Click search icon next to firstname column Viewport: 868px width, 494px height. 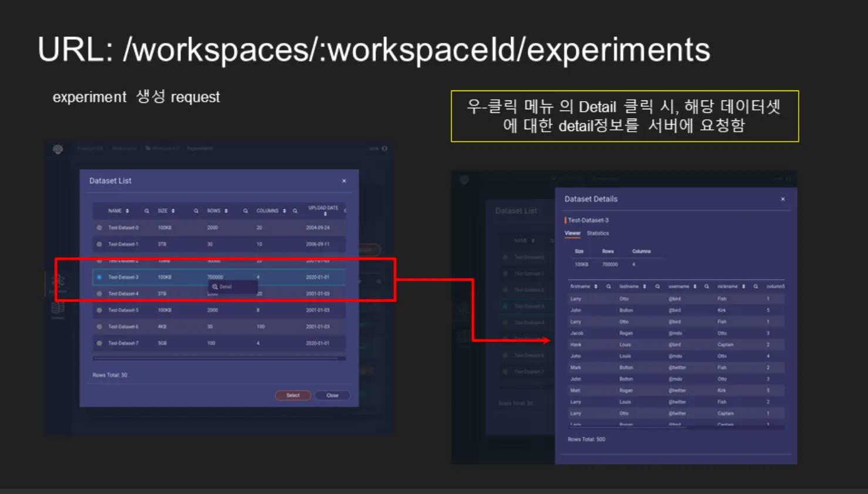point(609,287)
